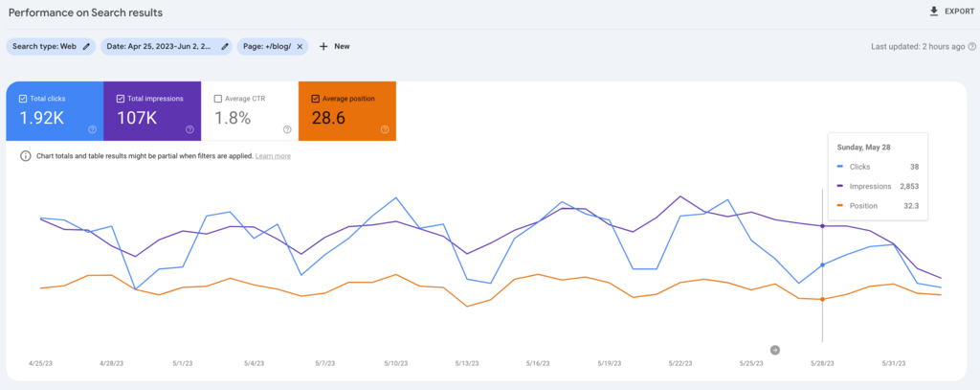The image size is (980, 390).
Task: Disable the Average position checkbox
Action: 316,99
